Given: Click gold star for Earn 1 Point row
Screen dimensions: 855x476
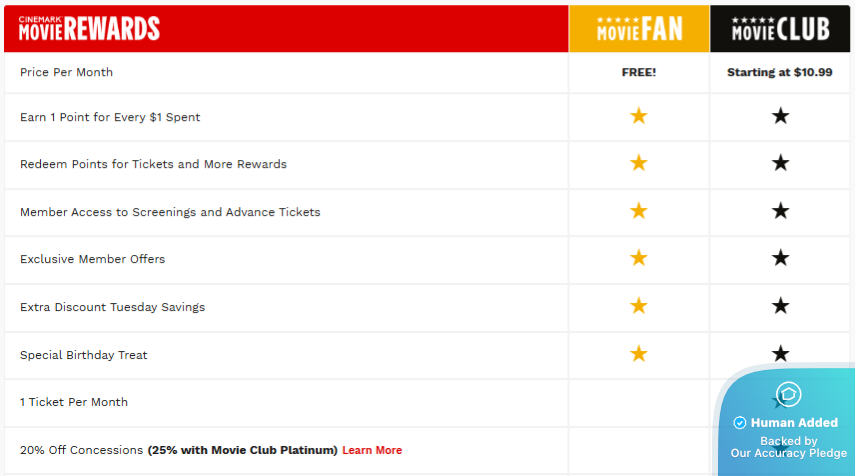Looking at the screenshot, I should pos(639,116).
